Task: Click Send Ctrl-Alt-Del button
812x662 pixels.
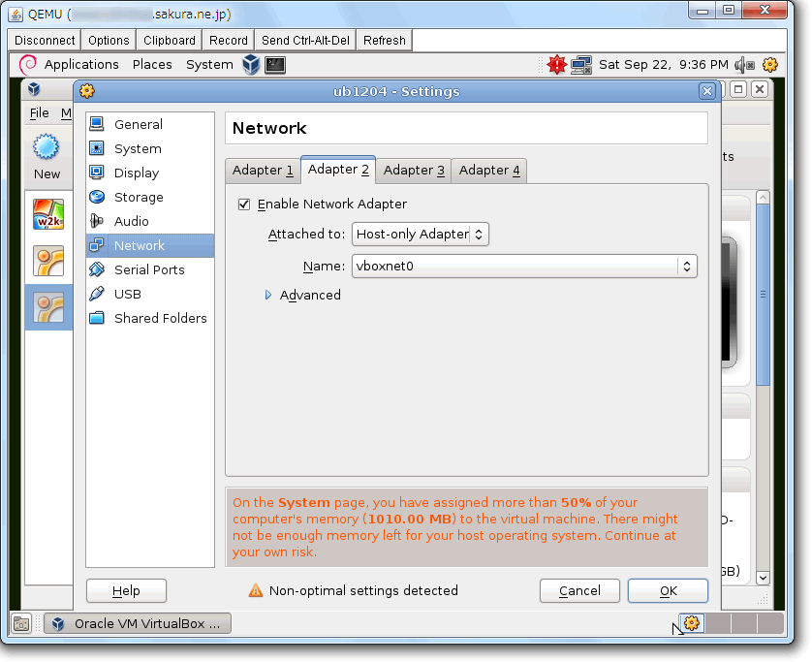Action: (305, 41)
